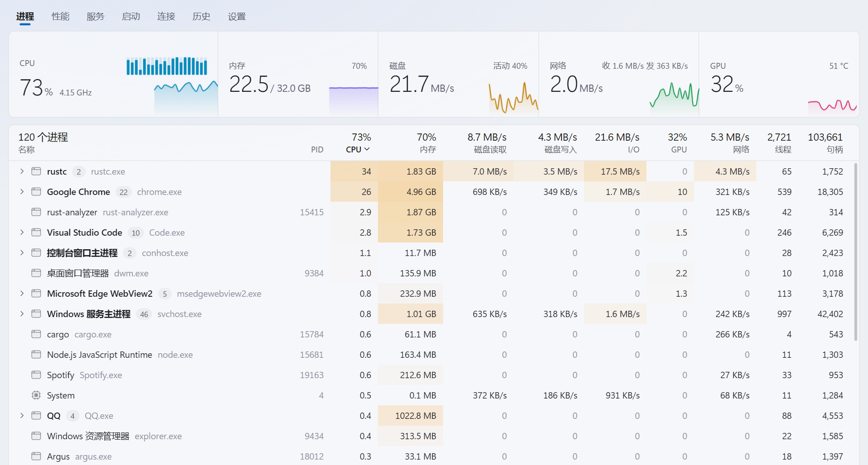Expand the Microsoft Edge WebView2 group
This screenshot has width=868, height=465.
[x=22, y=294]
